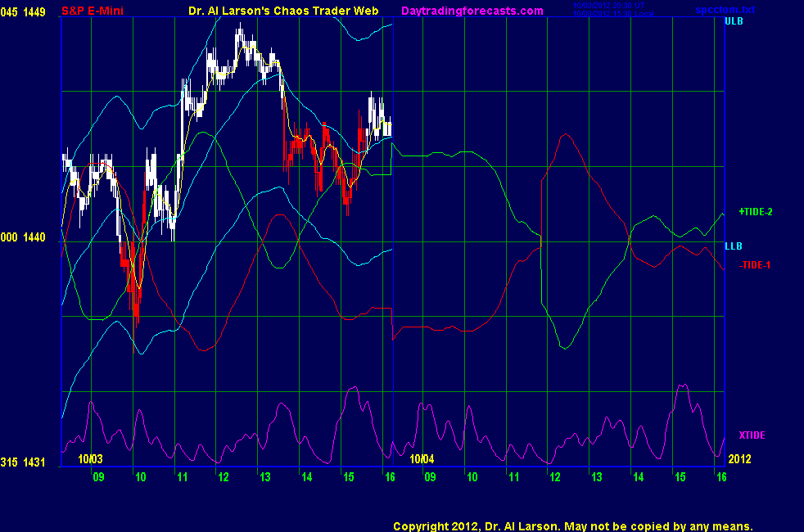Click the Daytradingforecasts.com link
Image resolution: width=804 pixels, height=532 pixels.
(472, 11)
